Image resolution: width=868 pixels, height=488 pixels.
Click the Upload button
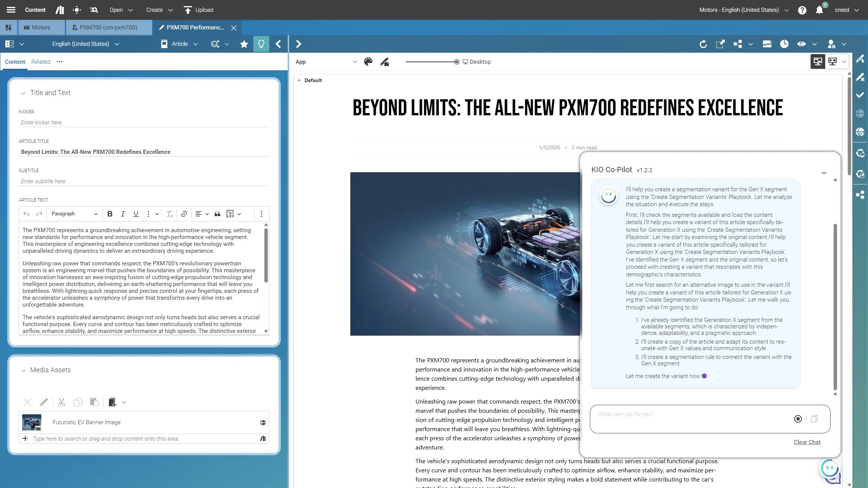[x=199, y=10]
